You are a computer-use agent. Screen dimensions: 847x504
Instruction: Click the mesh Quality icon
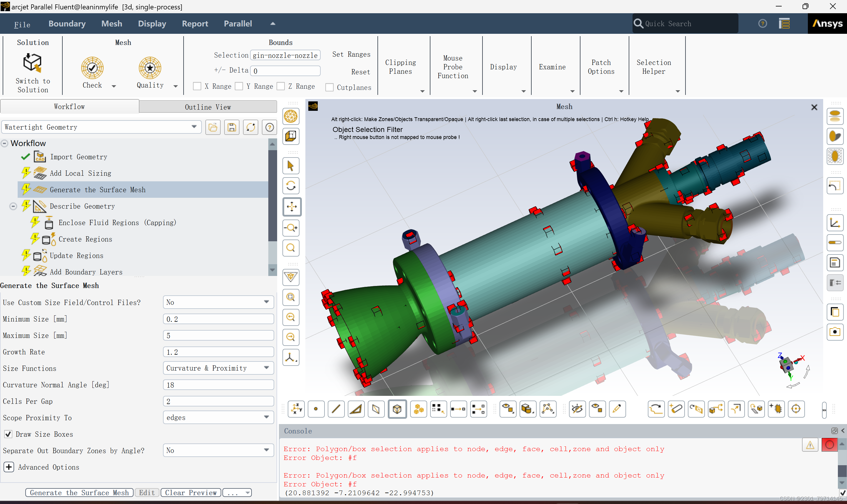point(150,68)
